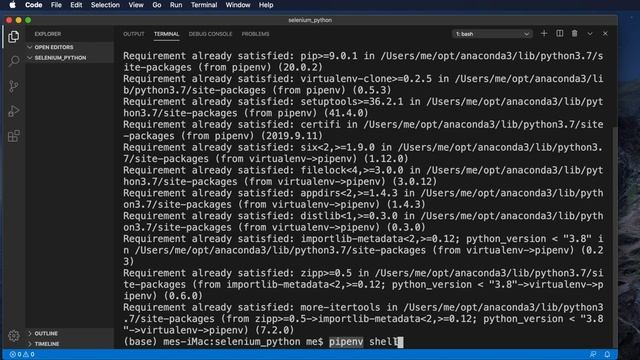Screen dimensions: 640x360
Task: Open the View menu
Action: point(136,5)
